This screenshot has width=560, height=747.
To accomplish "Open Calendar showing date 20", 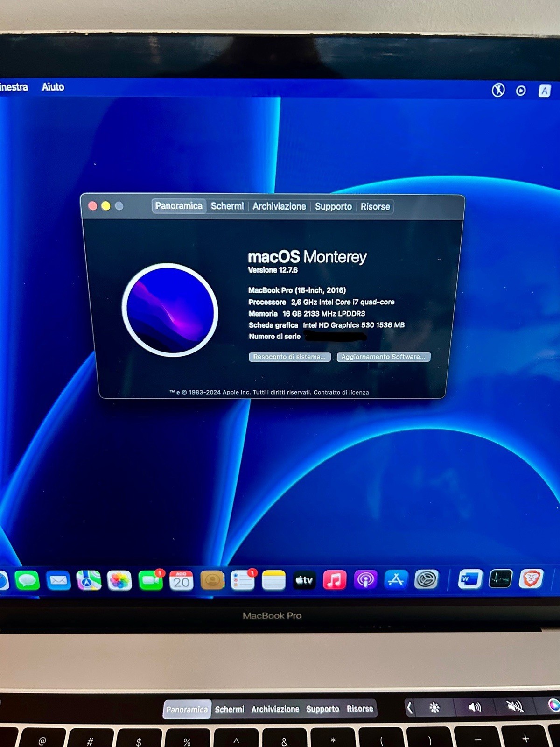I will click(x=182, y=580).
